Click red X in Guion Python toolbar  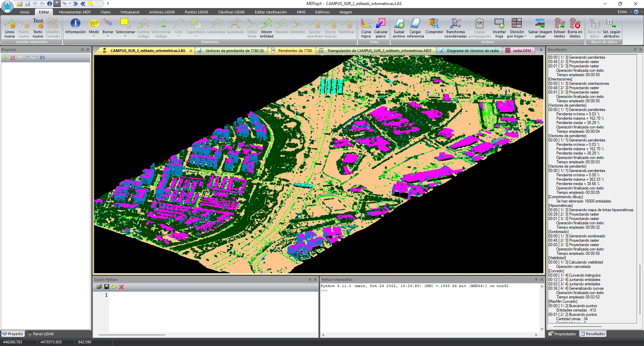coord(121,287)
